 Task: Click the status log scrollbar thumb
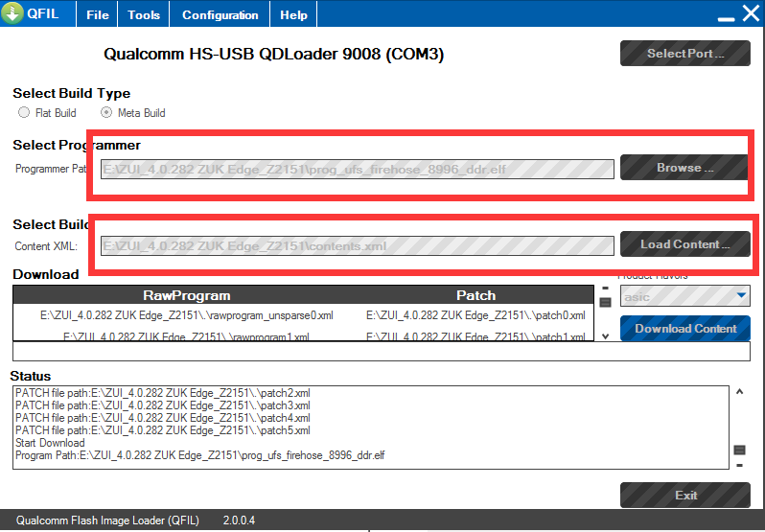[740, 450]
